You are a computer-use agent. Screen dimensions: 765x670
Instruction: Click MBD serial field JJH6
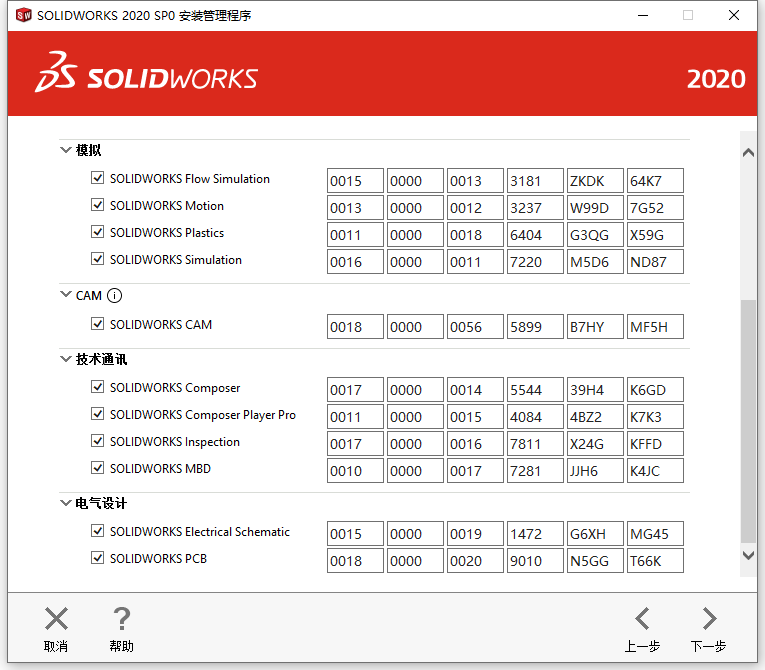click(x=595, y=470)
